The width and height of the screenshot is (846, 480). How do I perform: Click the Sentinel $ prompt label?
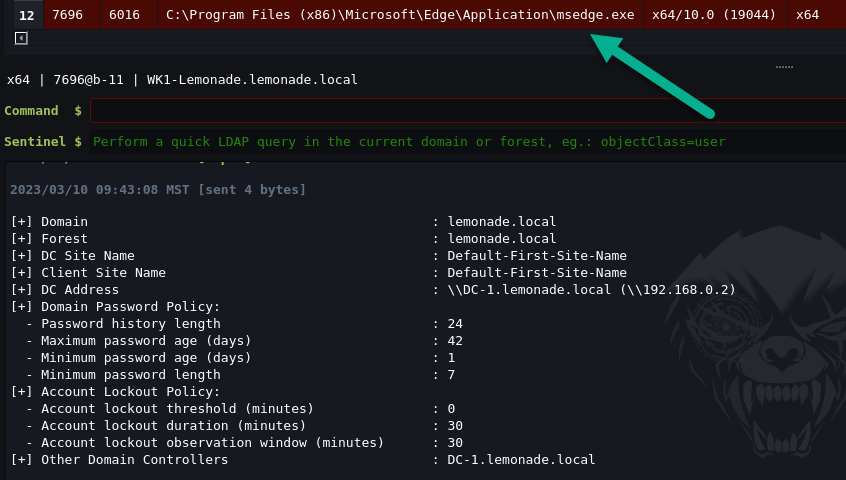point(42,142)
